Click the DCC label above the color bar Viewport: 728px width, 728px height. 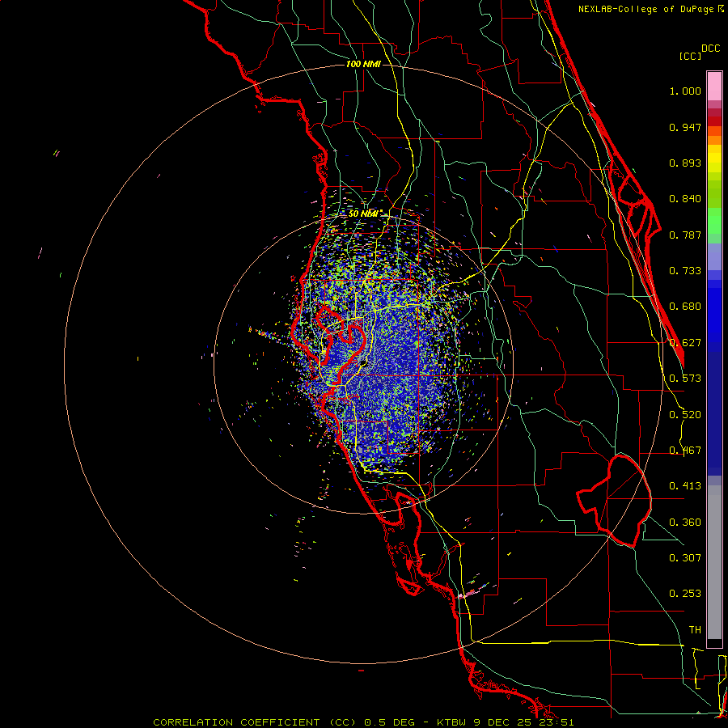pos(710,49)
